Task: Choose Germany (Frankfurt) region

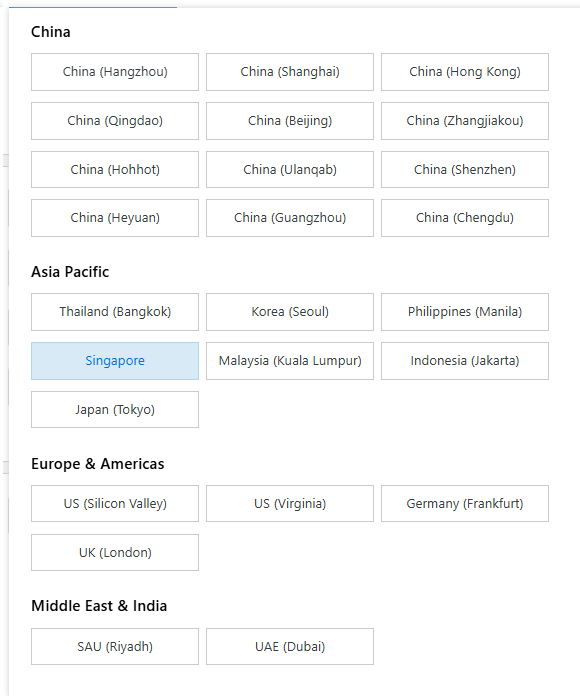Action: click(x=465, y=503)
